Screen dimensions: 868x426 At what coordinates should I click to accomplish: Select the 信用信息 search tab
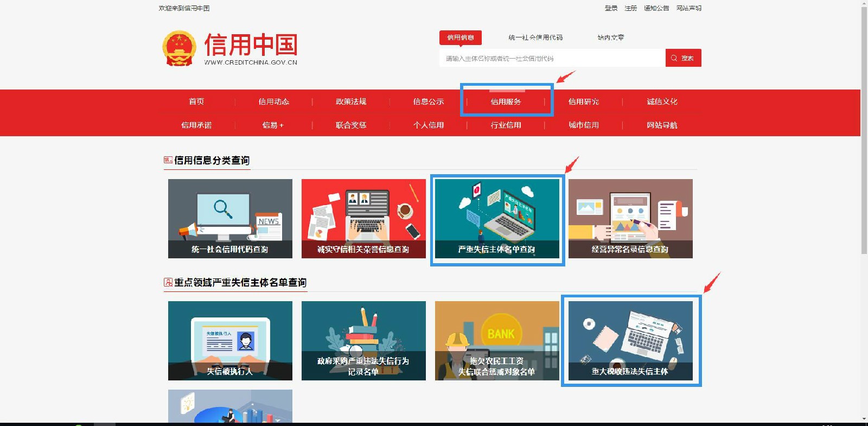coord(460,37)
